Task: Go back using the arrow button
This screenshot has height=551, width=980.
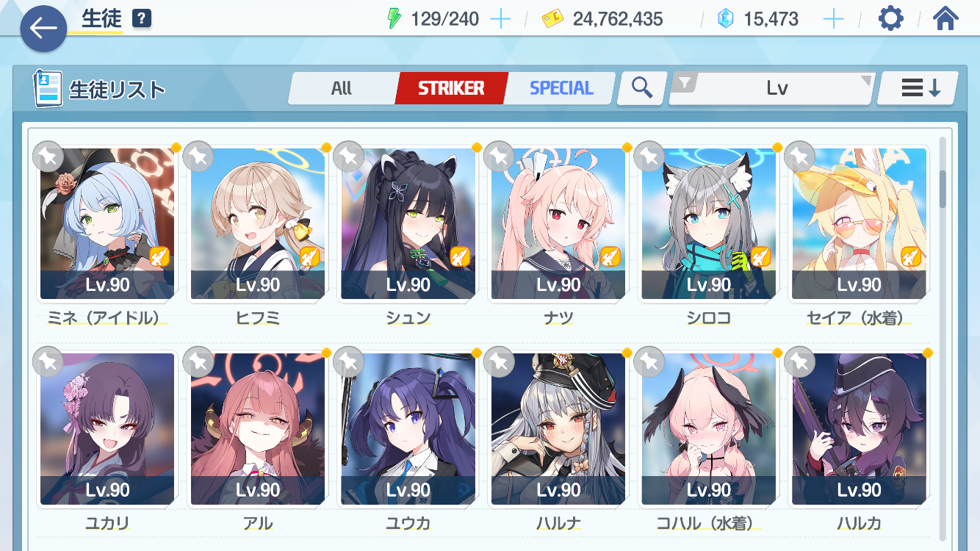Action: (44, 28)
